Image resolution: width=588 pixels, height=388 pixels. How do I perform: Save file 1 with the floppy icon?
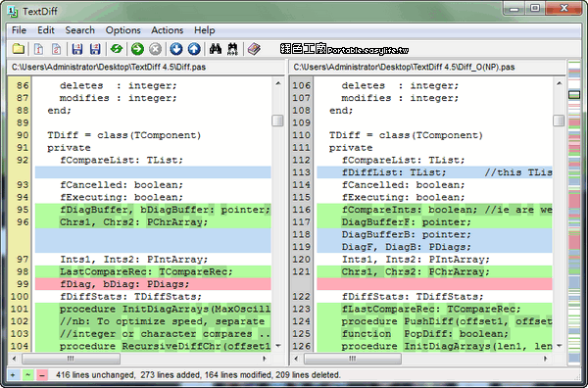pyautogui.click(x=77, y=49)
